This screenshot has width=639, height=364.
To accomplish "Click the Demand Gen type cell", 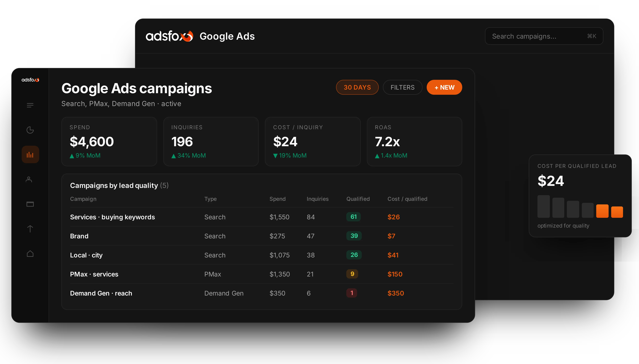I will coord(224,293).
